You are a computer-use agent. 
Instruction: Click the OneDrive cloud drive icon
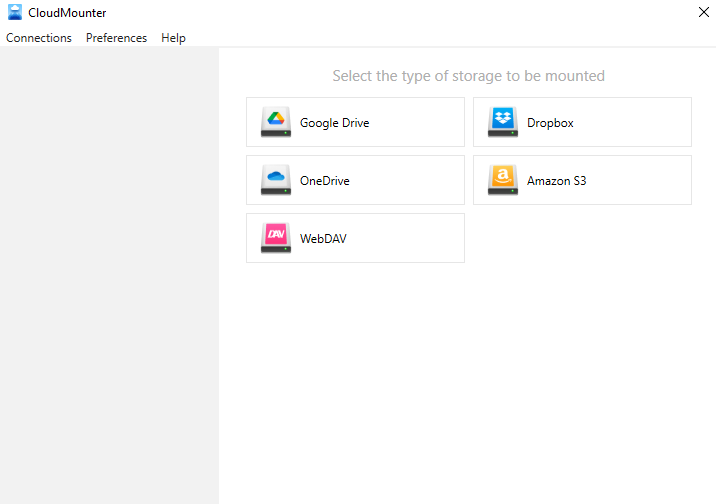coord(276,180)
